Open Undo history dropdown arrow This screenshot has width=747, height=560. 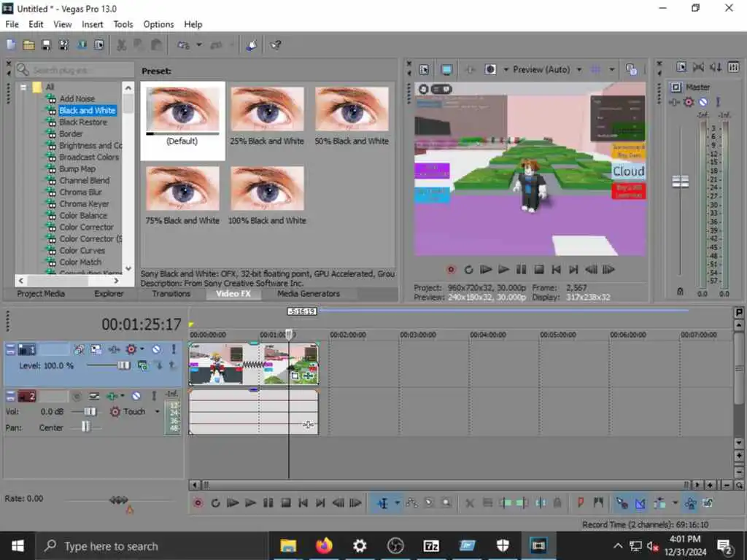click(199, 45)
